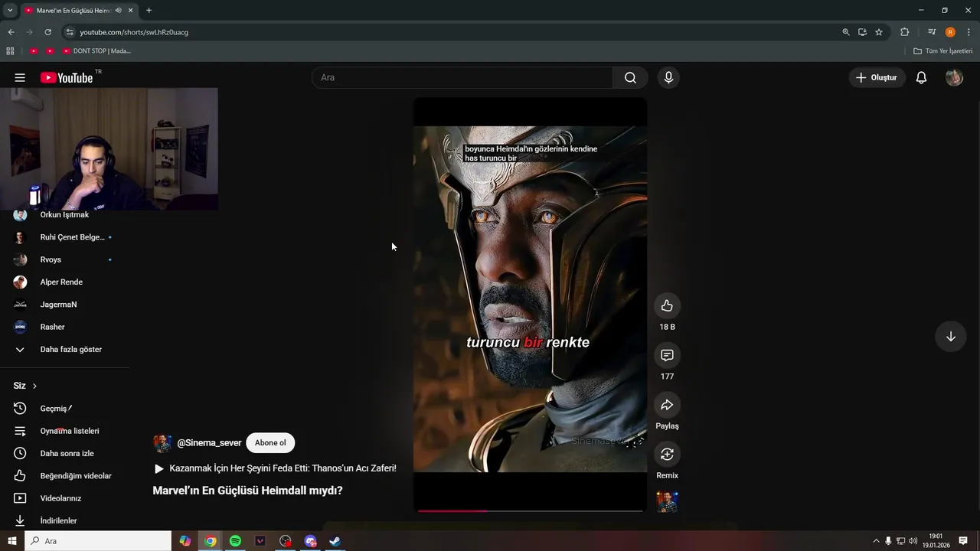Open the comments with 177 count

click(667, 355)
